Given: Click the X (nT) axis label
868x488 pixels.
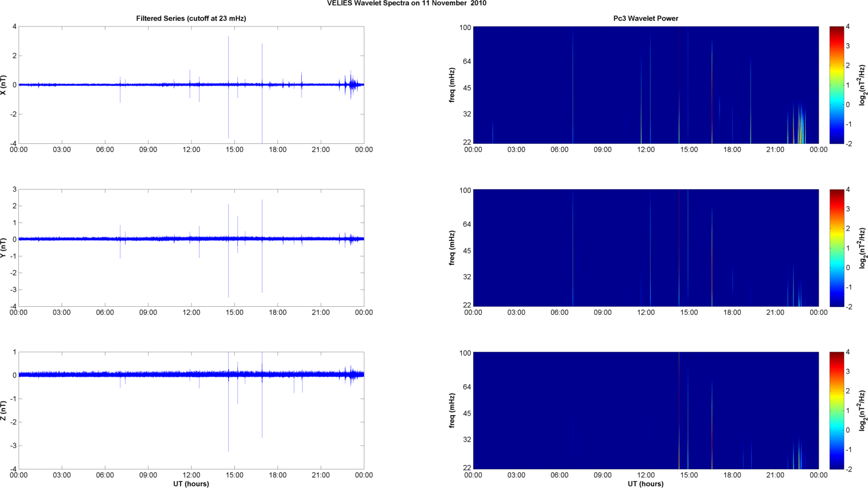Looking at the screenshot, I should [4, 85].
